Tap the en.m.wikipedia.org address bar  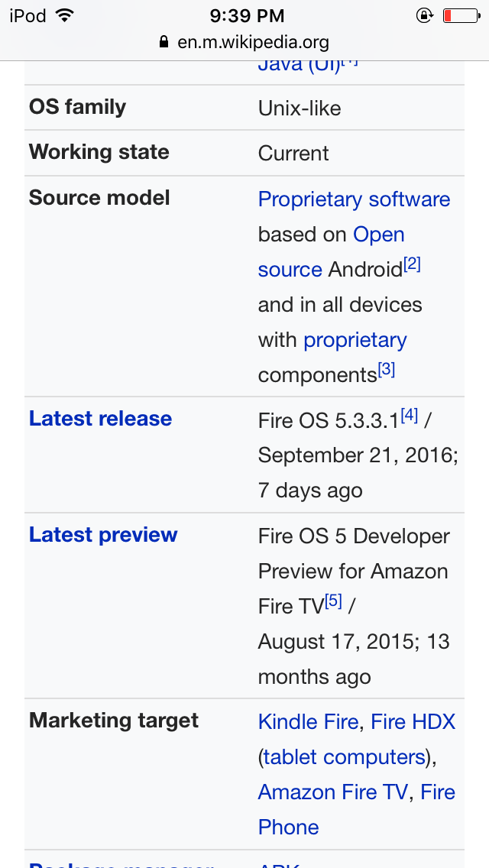(252, 42)
